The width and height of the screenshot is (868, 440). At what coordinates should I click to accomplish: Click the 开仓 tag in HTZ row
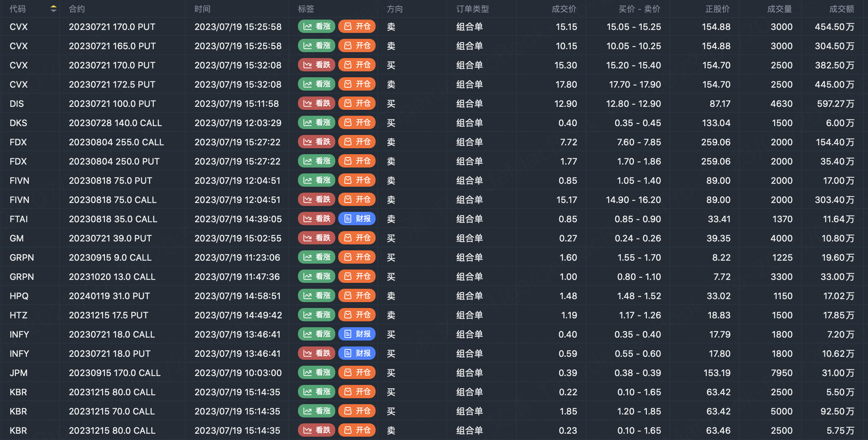(357, 315)
